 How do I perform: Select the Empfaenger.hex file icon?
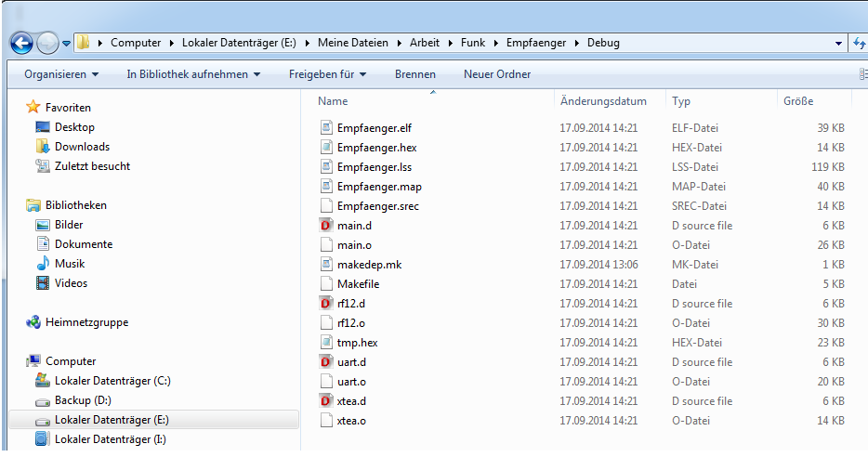[326, 147]
